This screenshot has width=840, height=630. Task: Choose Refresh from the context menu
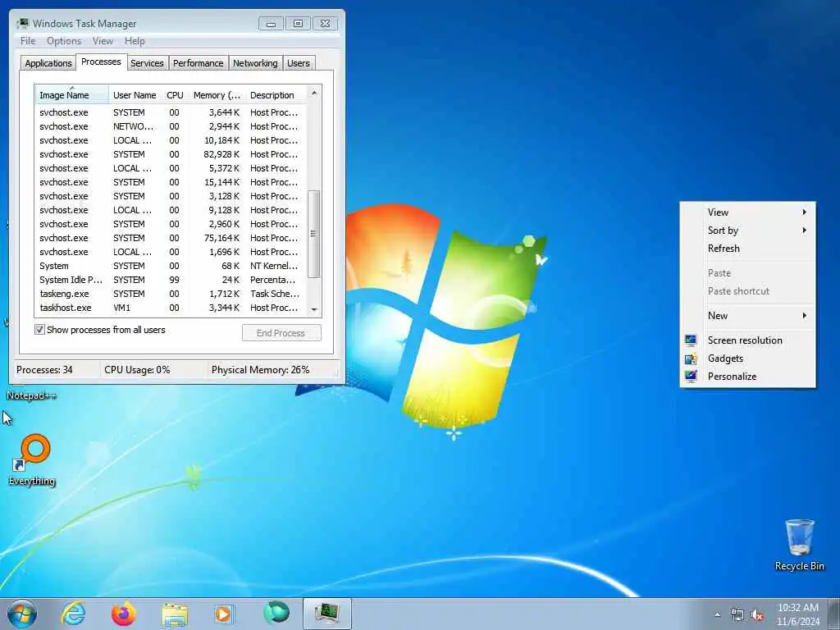coord(748,249)
